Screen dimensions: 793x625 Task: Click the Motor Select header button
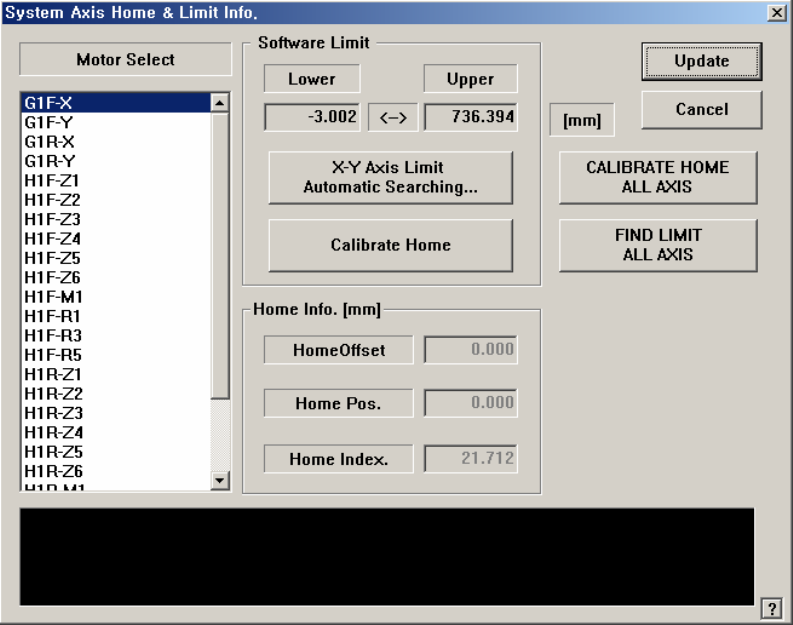coord(125,60)
